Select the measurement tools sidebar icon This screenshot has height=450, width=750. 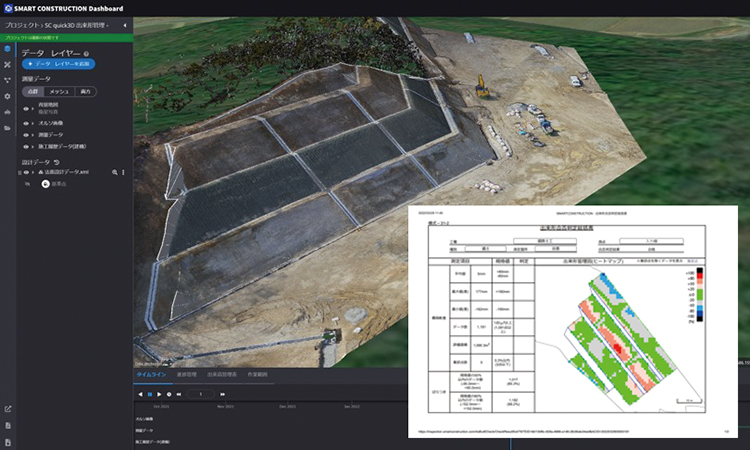tap(7, 64)
